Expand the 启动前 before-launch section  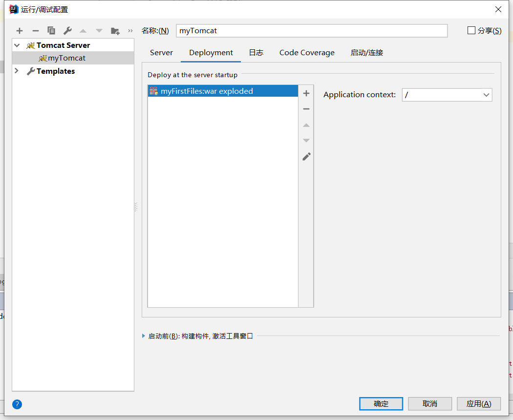point(144,336)
